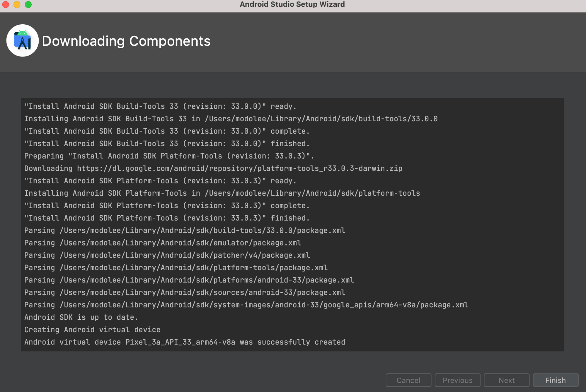
Task: Click the 'Preparing Install Android SDK Platform-Tools' line
Action: (169, 156)
